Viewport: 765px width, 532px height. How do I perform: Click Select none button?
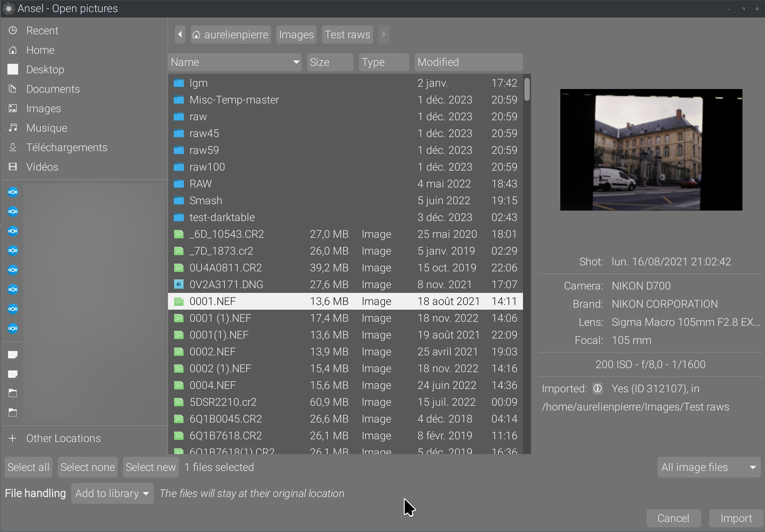tap(88, 467)
